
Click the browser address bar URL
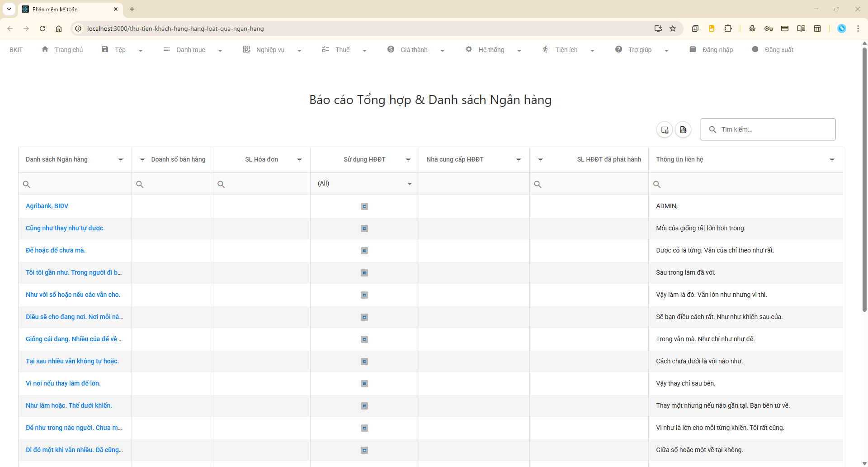[175, 29]
